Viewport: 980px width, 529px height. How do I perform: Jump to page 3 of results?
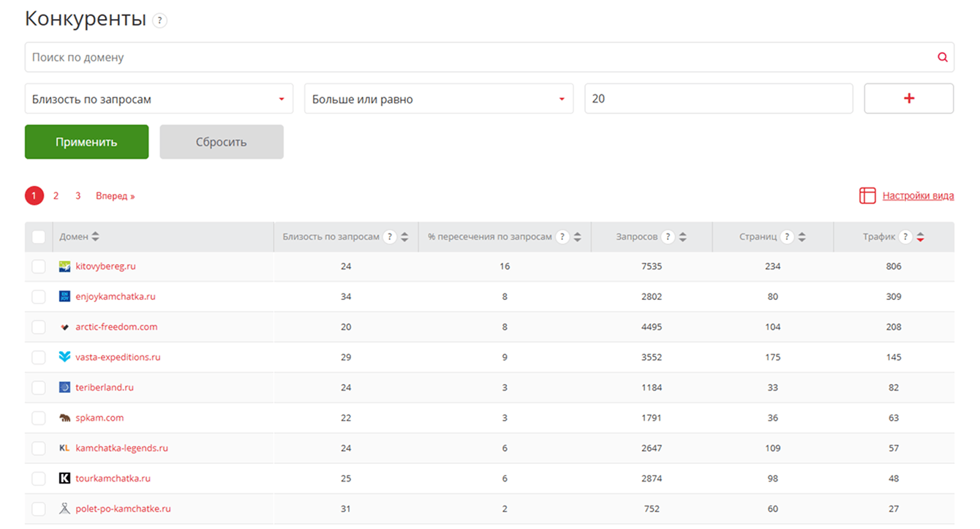(78, 196)
